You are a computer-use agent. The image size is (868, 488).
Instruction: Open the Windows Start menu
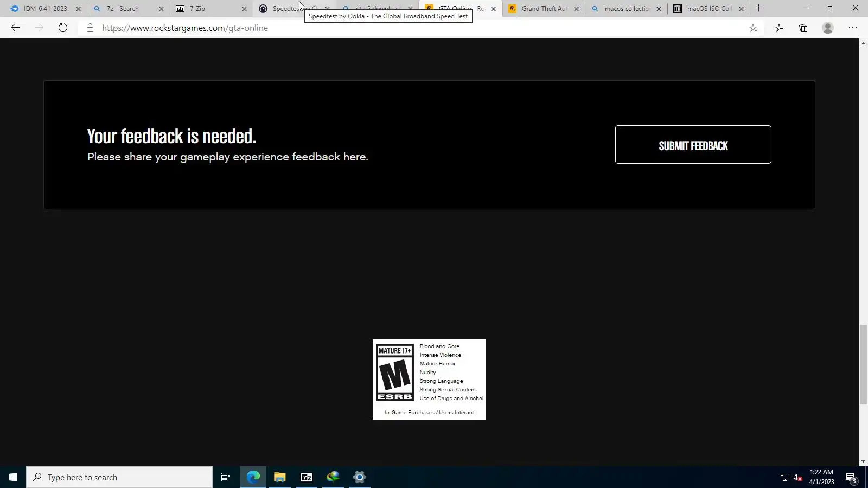(x=13, y=477)
